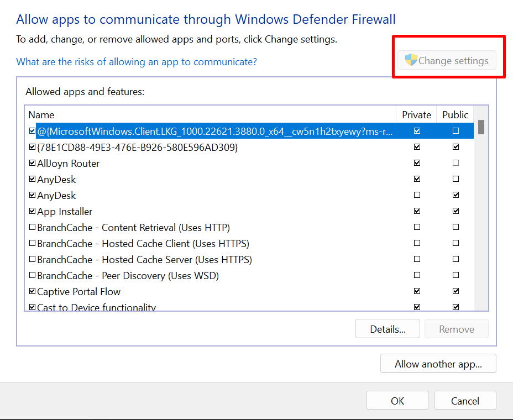Click the Change settings shield button
This screenshot has width=513, height=420.
[x=447, y=61]
